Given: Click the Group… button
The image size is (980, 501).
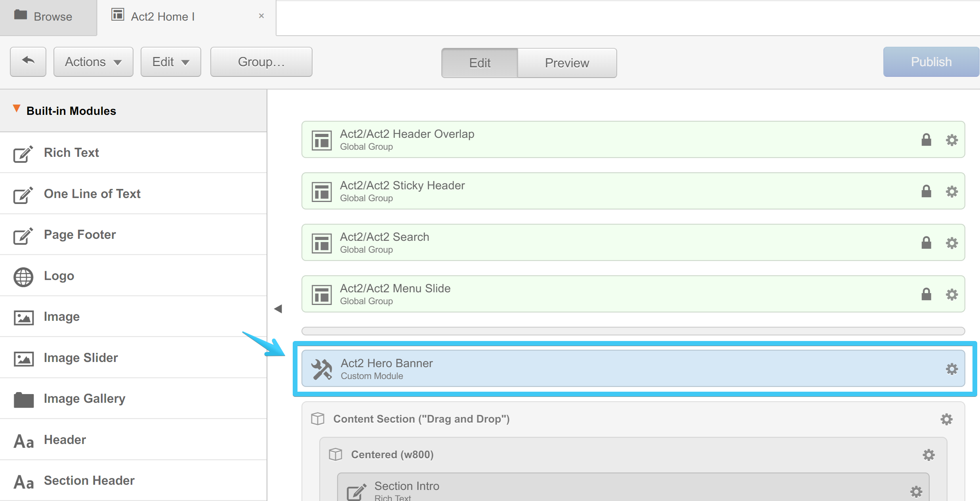Looking at the screenshot, I should point(261,62).
